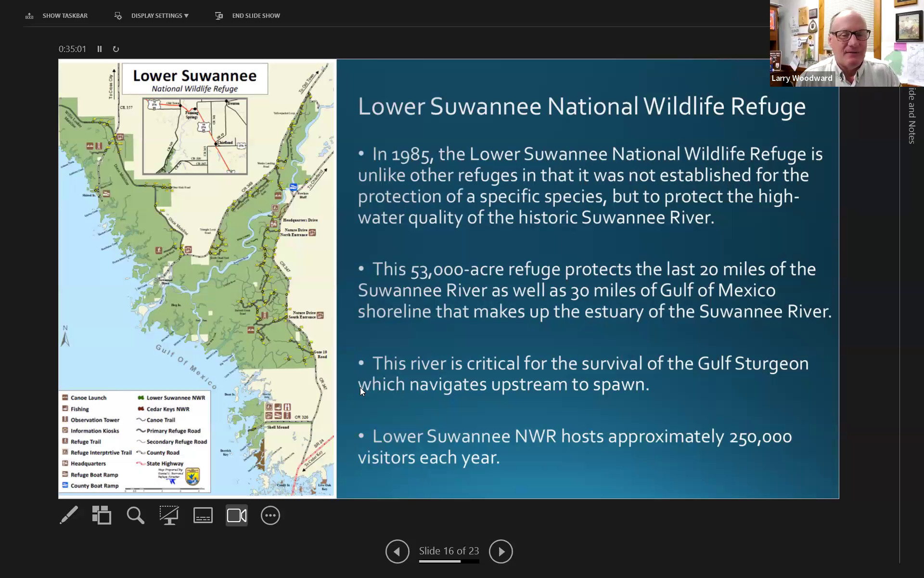Toggle the camera cameo button
The width and height of the screenshot is (924, 578).
(237, 515)
